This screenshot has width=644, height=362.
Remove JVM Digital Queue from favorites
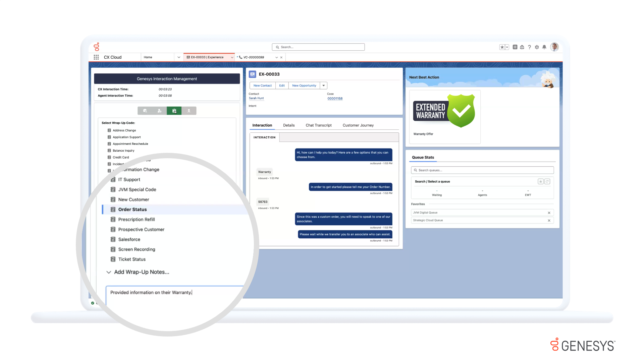pos(549,213)
